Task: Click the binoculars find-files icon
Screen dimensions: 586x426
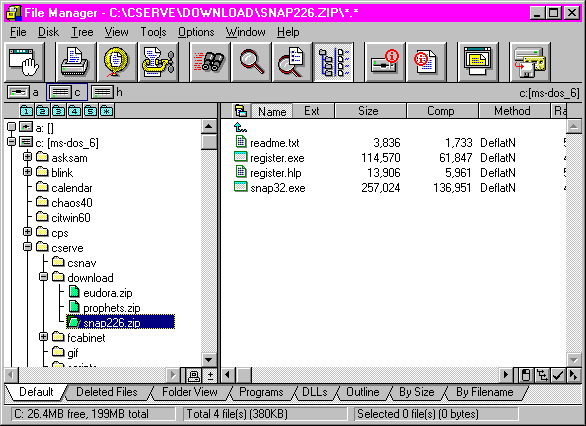Action: (210, 62)
